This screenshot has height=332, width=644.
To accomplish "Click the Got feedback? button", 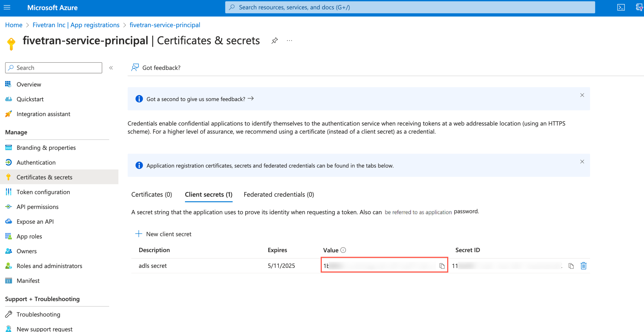I will (156, 68).
